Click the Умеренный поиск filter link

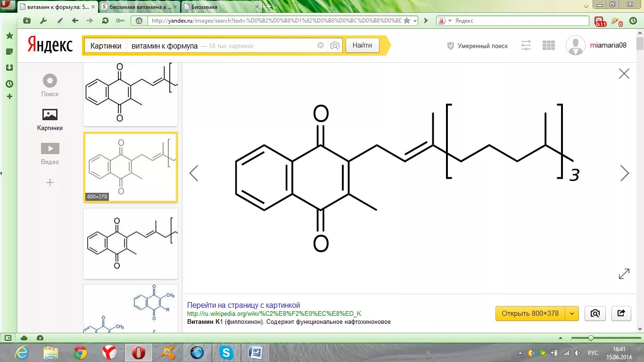pos(477,46)
